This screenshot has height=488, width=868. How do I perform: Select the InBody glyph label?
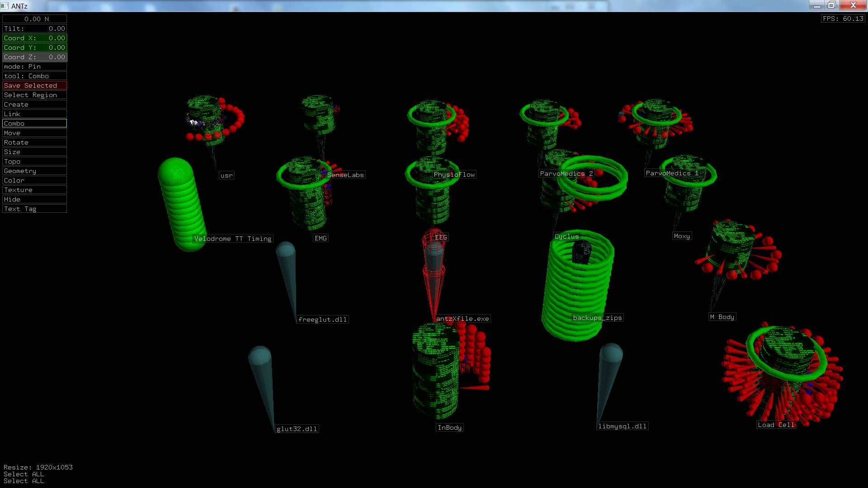point(449,427)
